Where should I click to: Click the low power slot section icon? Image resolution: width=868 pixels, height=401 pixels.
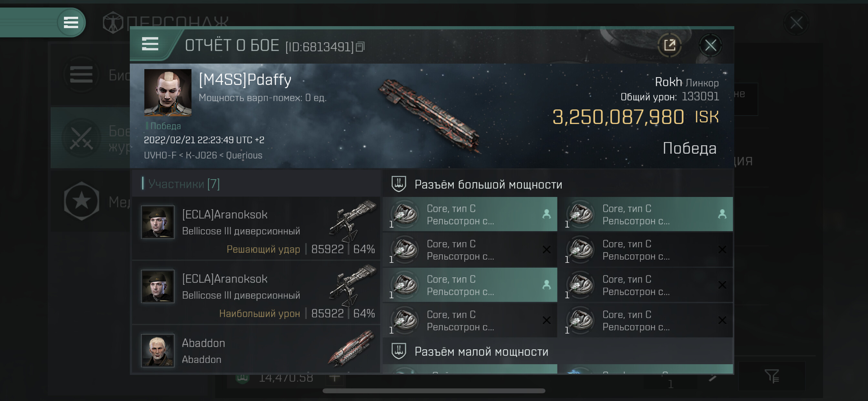pyautogui.click(x=398, y=351)
